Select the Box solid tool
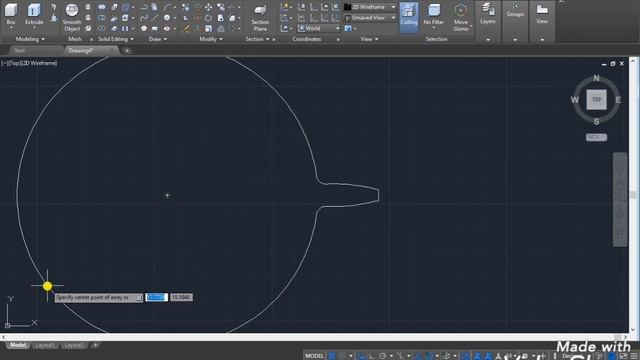This screenshot has height=360, width=640. pos(11,14)
